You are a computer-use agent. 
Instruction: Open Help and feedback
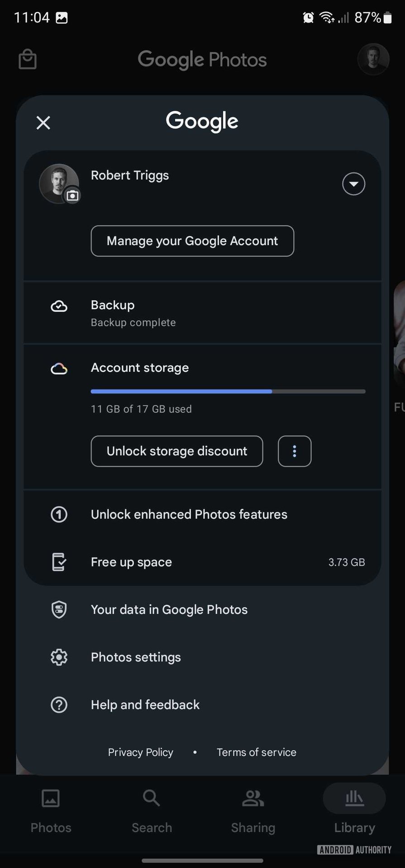click(x=145, y=705)
